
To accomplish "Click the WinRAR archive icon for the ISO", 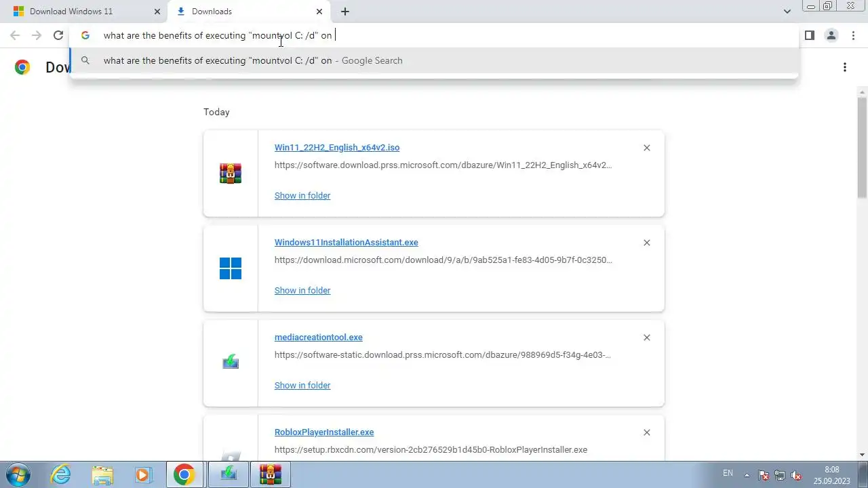I will point(231,174).
